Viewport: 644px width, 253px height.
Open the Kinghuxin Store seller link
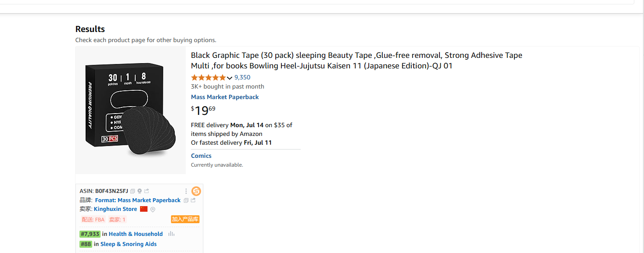click(115, 209)
